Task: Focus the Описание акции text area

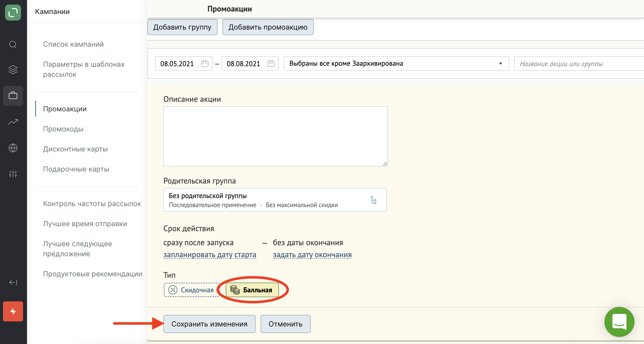Action: (275, 136)
